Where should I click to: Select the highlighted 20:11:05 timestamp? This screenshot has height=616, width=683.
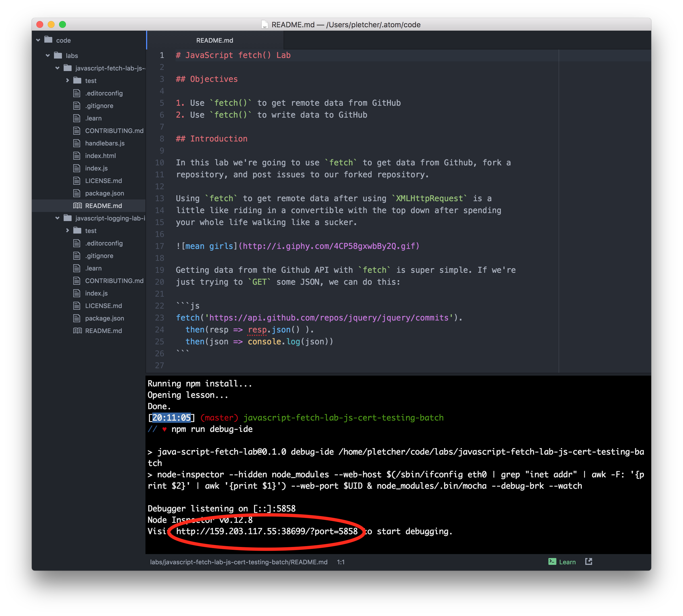171,418
